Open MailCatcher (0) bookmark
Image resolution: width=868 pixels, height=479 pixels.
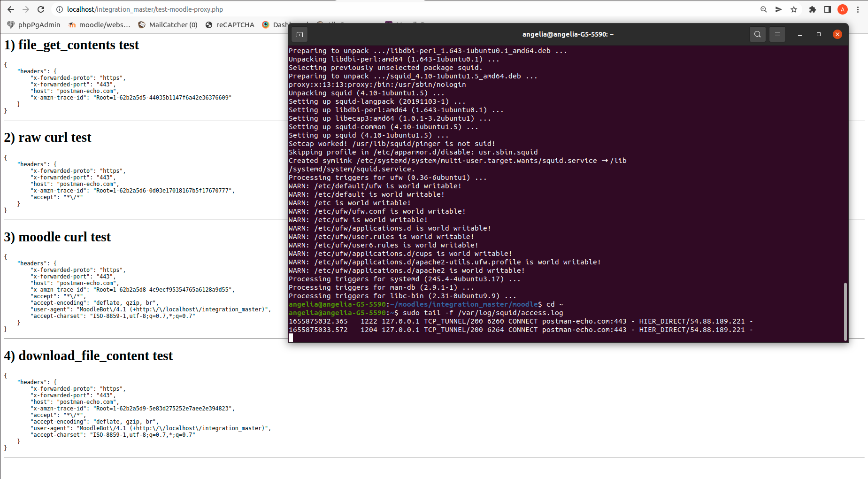(x=168, y=25)
